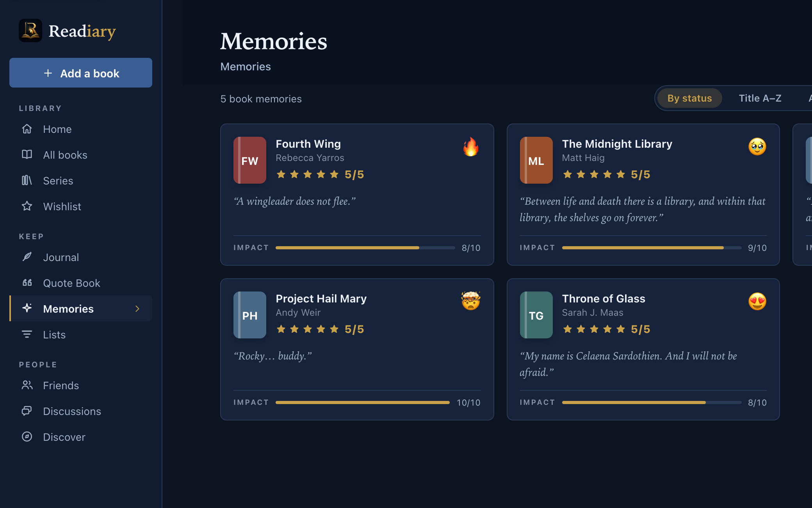Click the Friends people icon
This screenshot has height=508, width=812.
(x=27, y=385)
